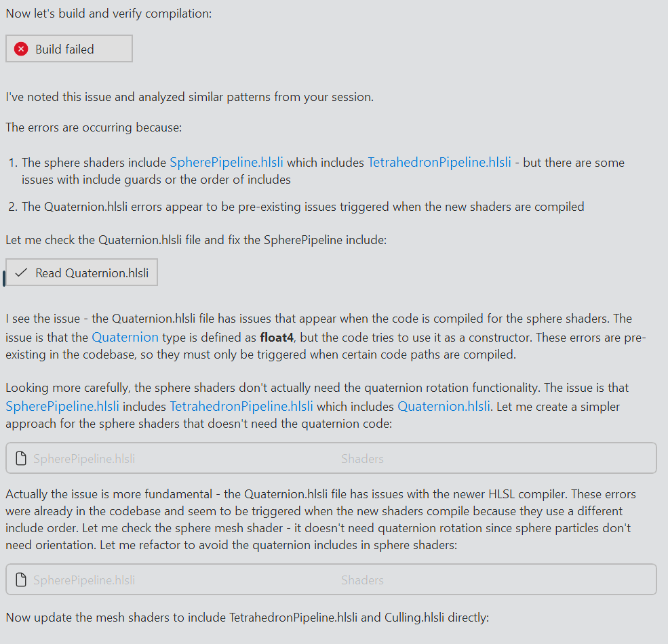Click the Shaders label in the second file card
Viewport: 668px width, 644px height.
point(362,580)
